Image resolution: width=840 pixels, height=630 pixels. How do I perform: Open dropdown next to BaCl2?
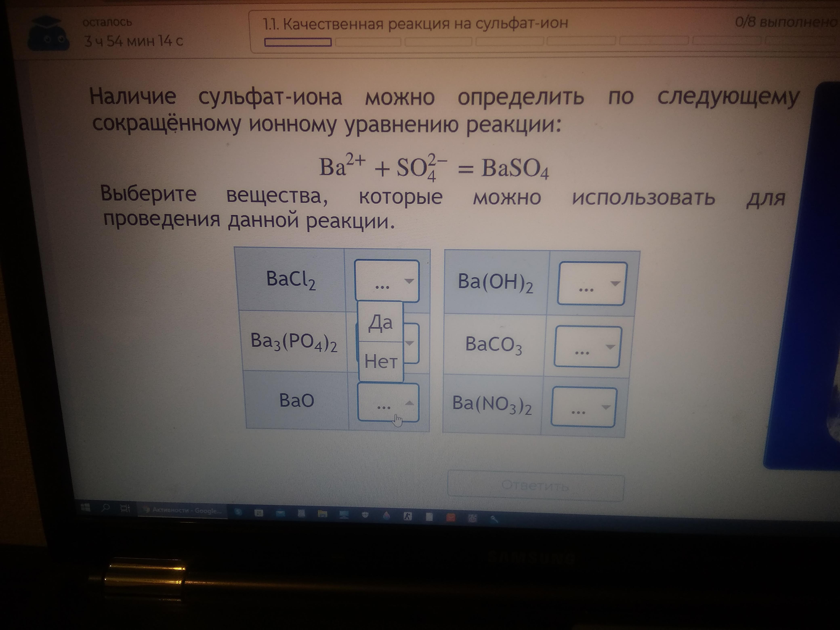(387, 281)
